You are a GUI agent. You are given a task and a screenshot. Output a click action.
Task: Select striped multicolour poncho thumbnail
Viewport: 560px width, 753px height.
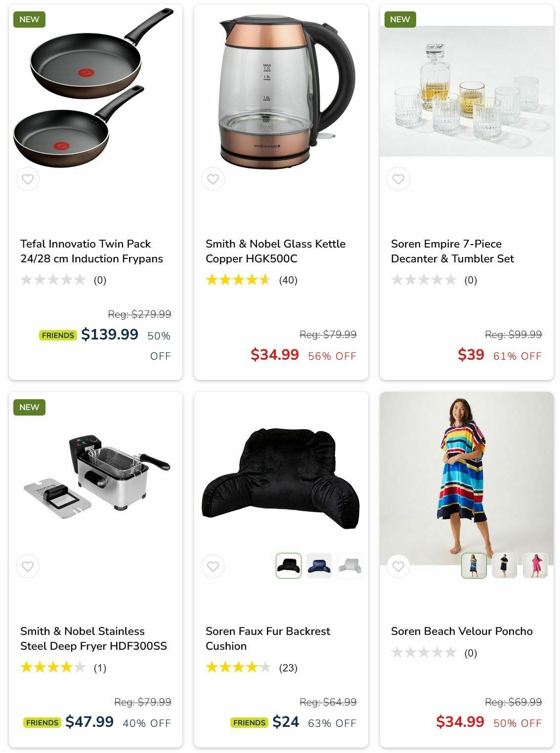[x=474, y=566]
